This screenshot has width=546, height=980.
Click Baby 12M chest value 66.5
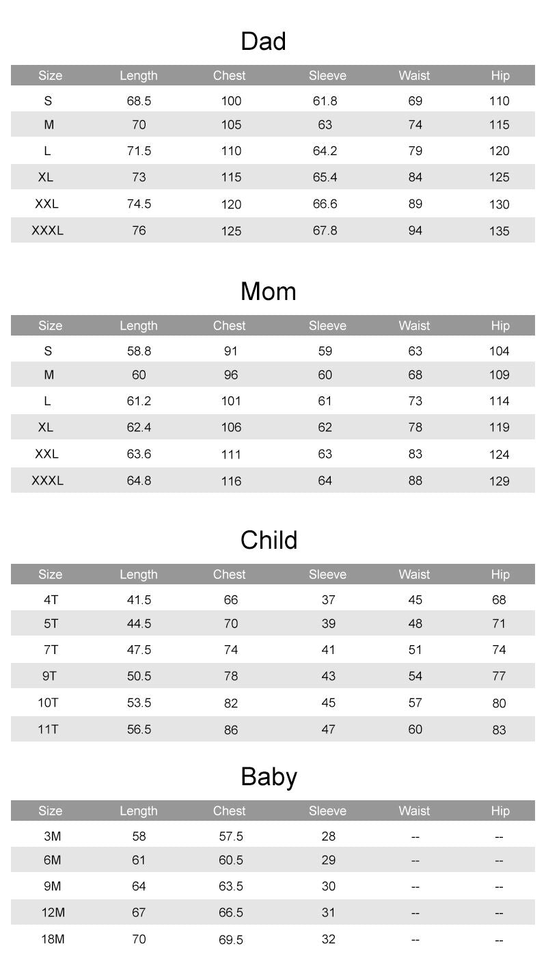pos(231,913)
